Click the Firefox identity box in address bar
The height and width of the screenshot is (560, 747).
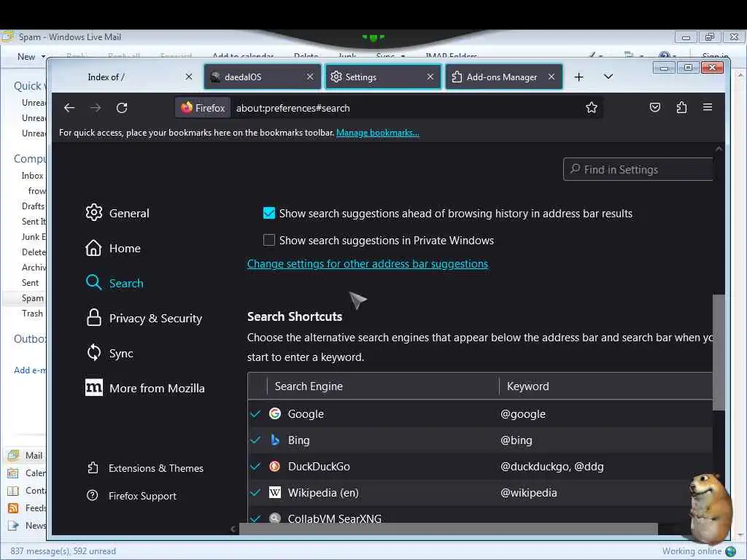(x=203, y=108)
